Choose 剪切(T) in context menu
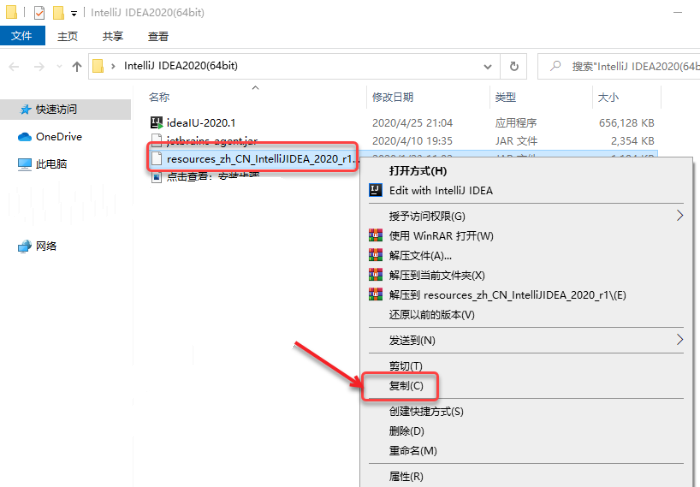700x487 pixels. point(405,366)
